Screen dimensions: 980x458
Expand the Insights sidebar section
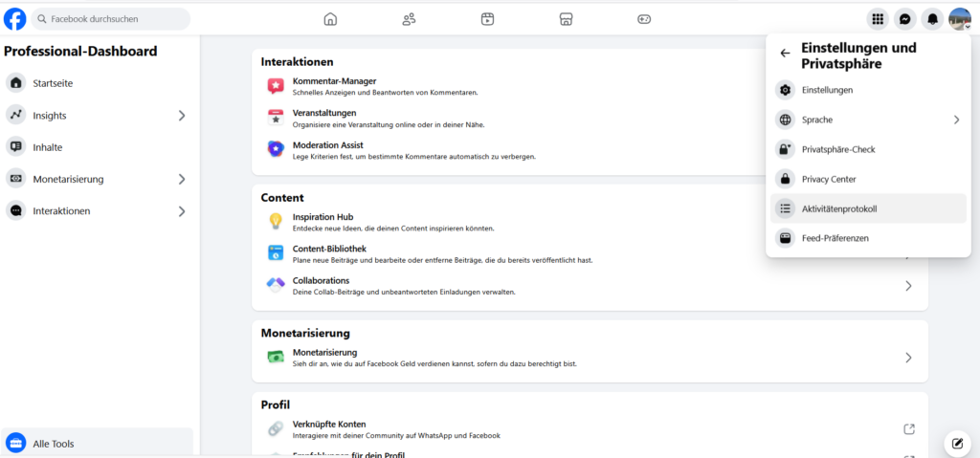[x=182, y=116]
